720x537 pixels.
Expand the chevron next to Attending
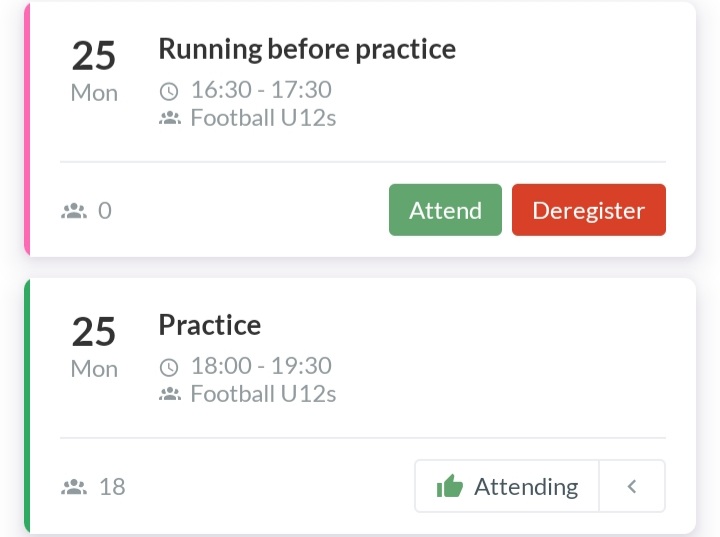[632, 486]
